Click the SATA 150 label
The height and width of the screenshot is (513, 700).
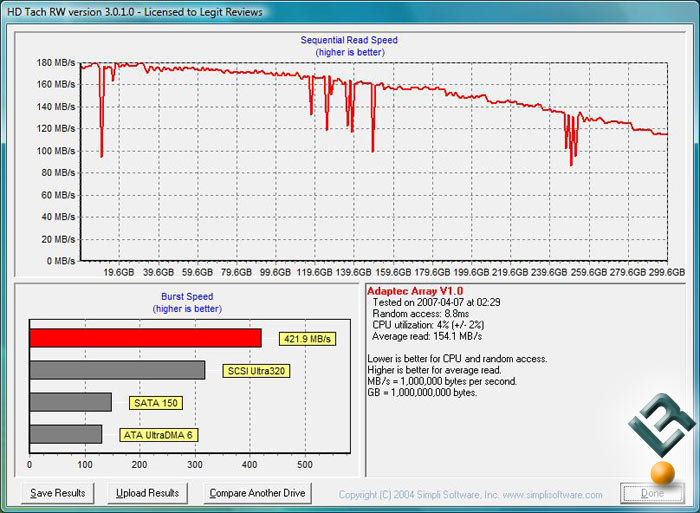coord(155,403)
